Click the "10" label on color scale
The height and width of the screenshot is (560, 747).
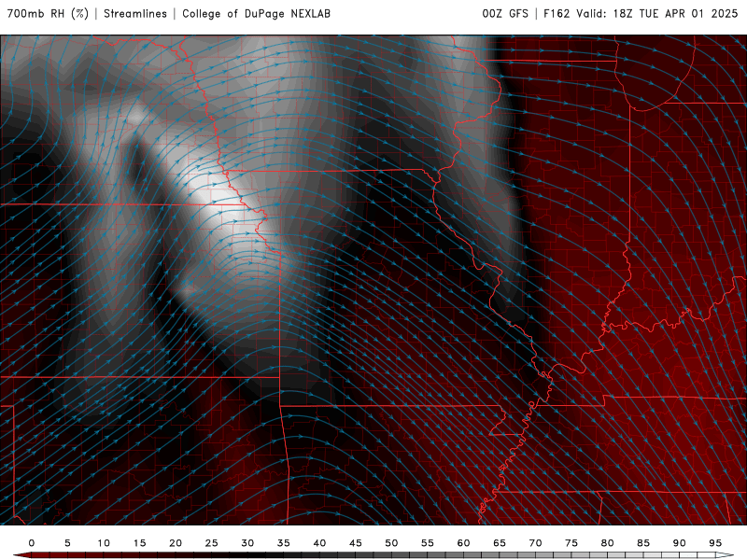click(x=104, y=543)
